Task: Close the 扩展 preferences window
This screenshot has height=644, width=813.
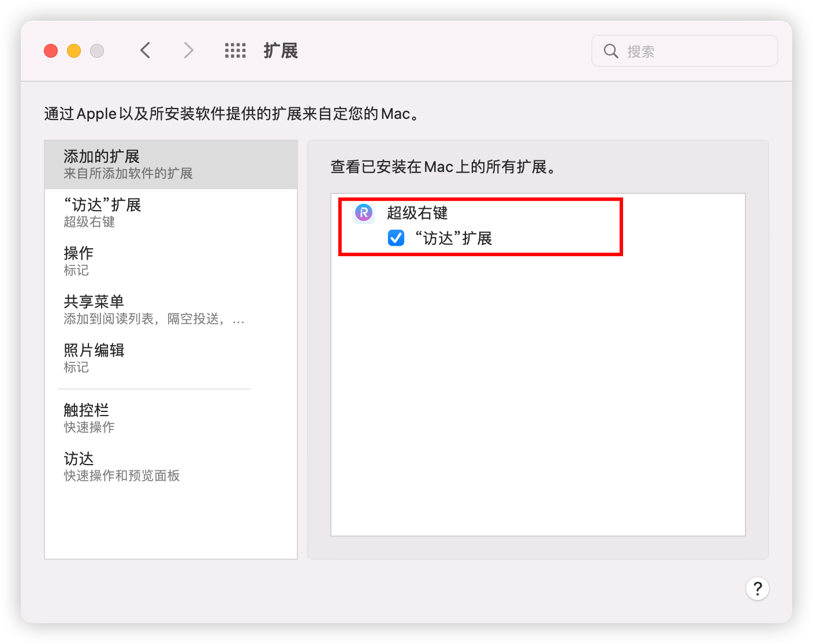Action: [51, 51]
